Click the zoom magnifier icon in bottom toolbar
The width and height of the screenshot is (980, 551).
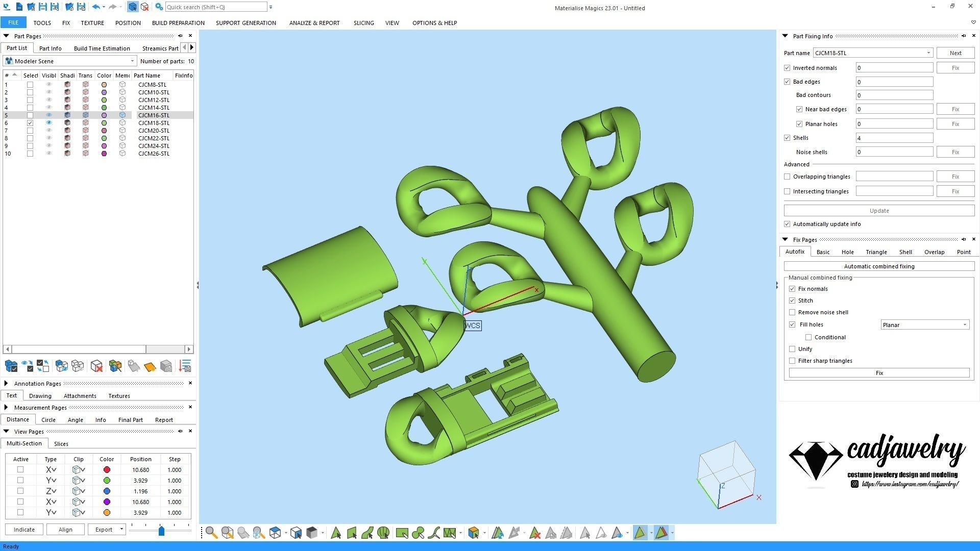(211, 533)
